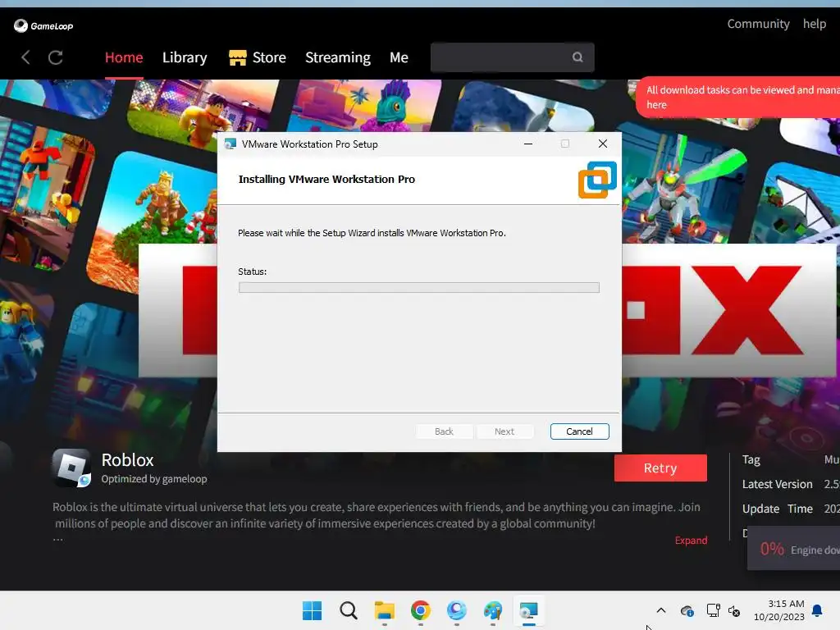Screen dimensions: 840x630
Task: Switch to VMware installer taskbar icon
Action: tap(529, 610)
